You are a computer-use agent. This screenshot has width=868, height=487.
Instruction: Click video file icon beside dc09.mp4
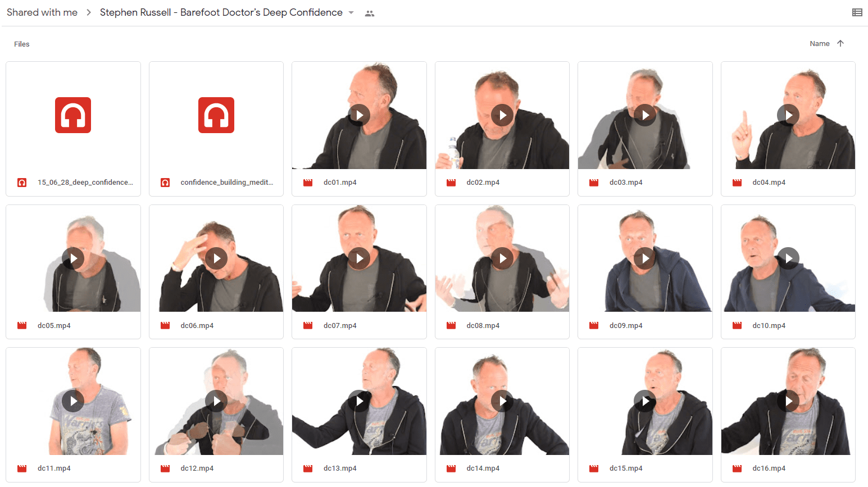[x=594, y=325]
